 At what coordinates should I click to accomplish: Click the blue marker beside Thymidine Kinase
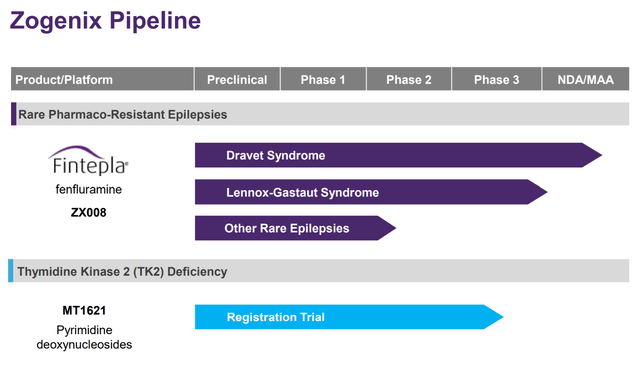[11, 271]
